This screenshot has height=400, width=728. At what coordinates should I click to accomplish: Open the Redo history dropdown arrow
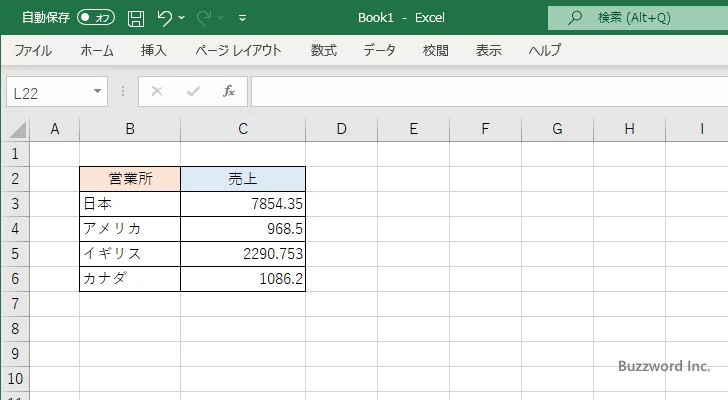pos(221,18)
